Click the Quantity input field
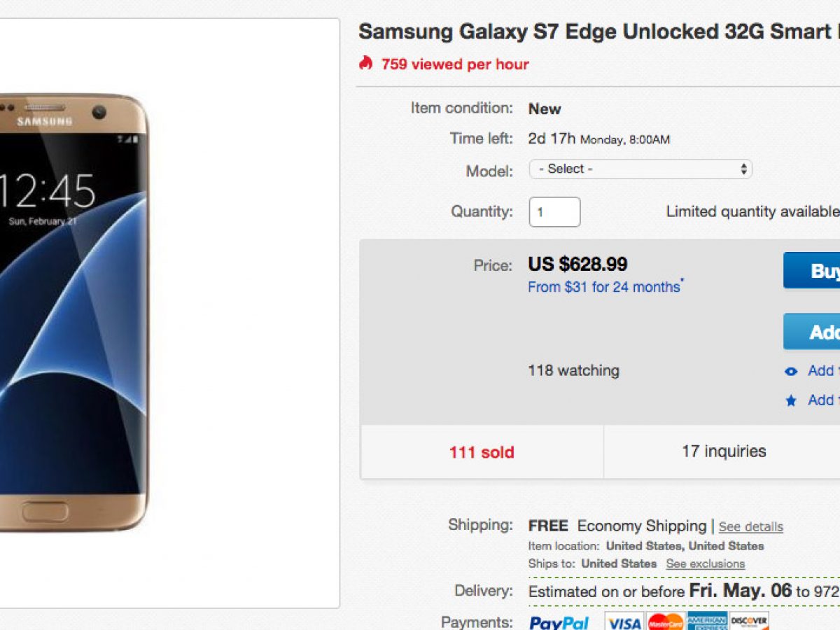The width and height of the screenshot is (840, 630). pyautogui.click(x=554, y=212)
